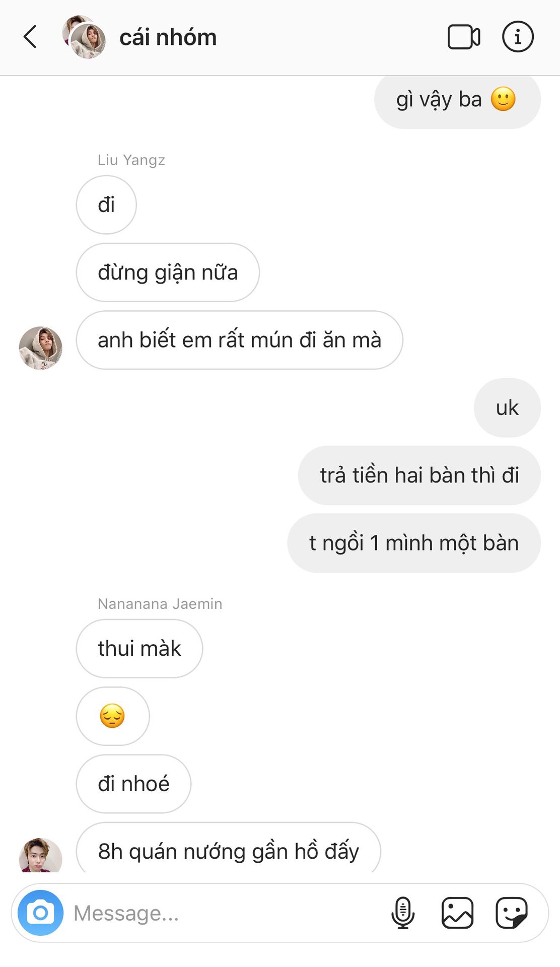Tap the "anh biết em rất mún đi ăn mà" message

[x=239, y=340]
